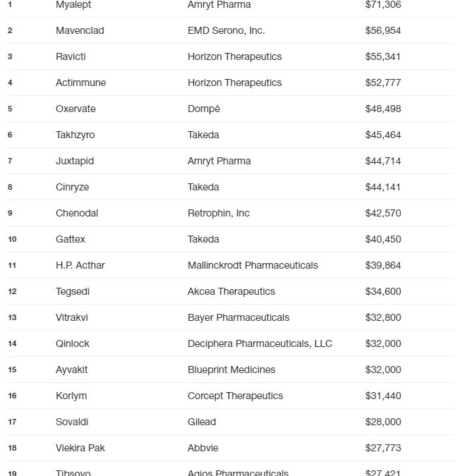Click the $44,141 price for Cinryze

click(x=383, y=187)
